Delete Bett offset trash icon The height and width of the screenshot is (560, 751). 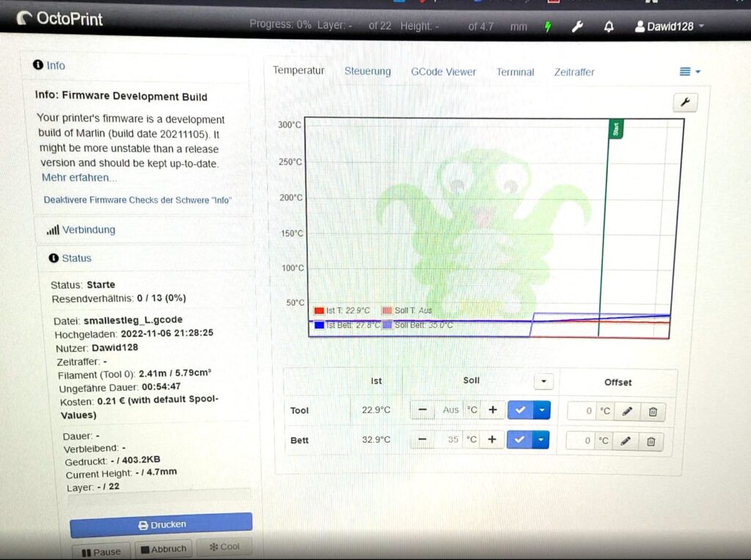click(x=651, y=441)
